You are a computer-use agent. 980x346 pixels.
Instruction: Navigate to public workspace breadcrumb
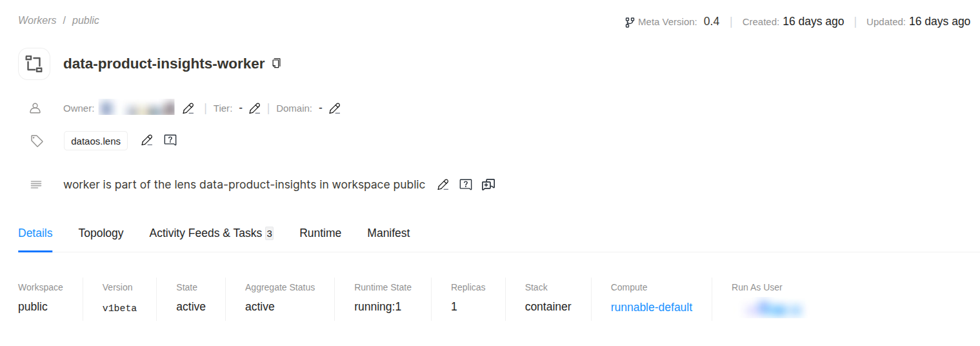[x=86, y=20]
